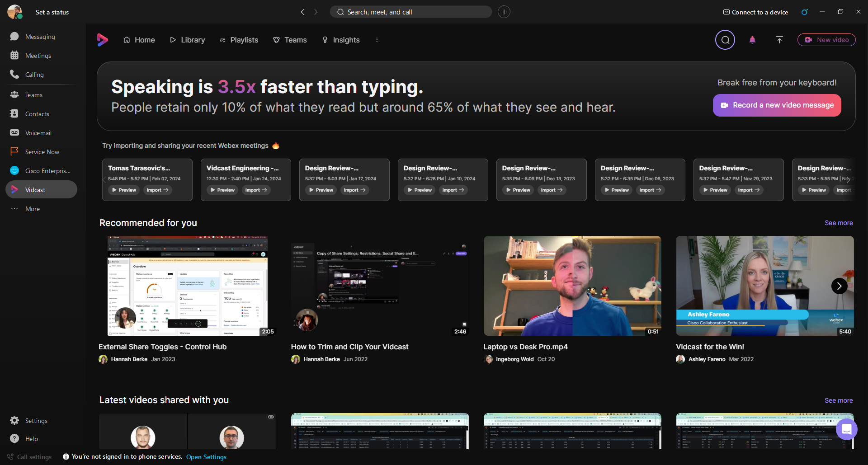Click the Open Settings link
Screen dimensions: 868x465
[x=207, y=457]
